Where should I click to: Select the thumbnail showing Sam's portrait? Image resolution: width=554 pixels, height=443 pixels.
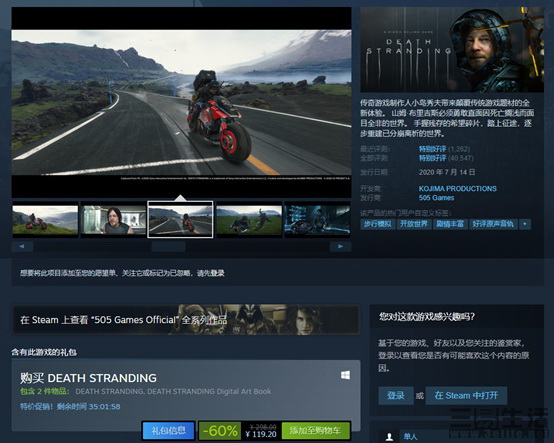pyautogui.click(x=113, y=219)
